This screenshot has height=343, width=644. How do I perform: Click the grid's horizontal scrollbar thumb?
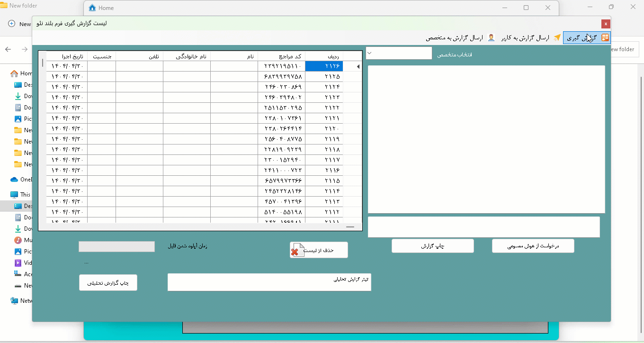[x=350, y=227]
